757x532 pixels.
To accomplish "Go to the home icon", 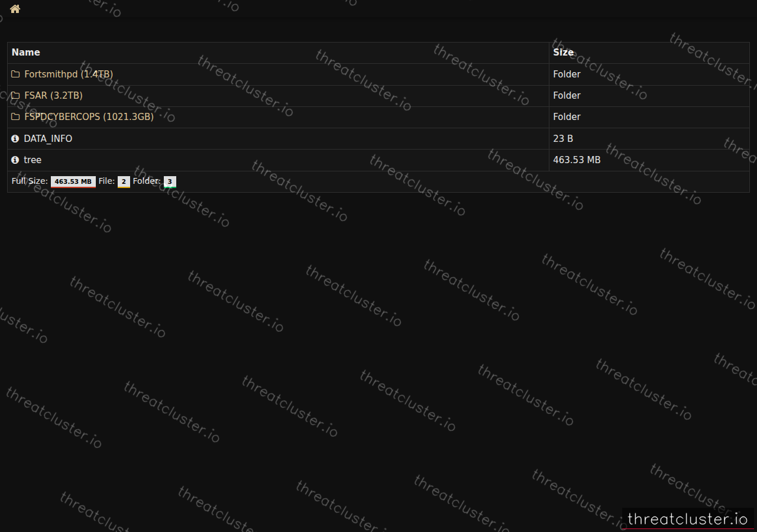I will coord(15,9).
